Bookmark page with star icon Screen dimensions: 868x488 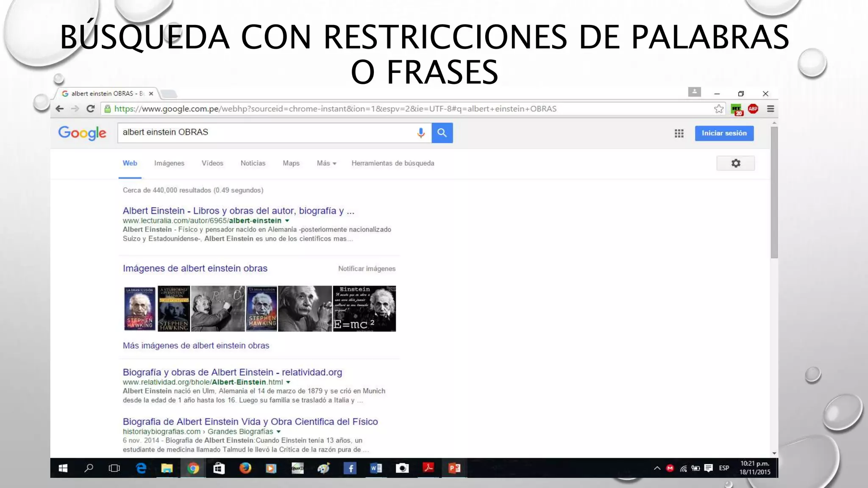click(x=718, y=109)
